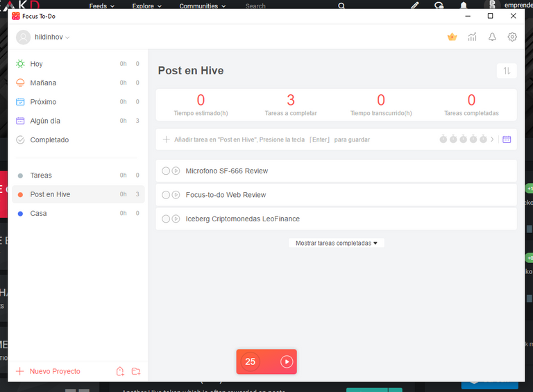Viewport: 533px width, 392px height.
Task: Expand more pomodoro estimates arrow
Action: coord(492,139)
